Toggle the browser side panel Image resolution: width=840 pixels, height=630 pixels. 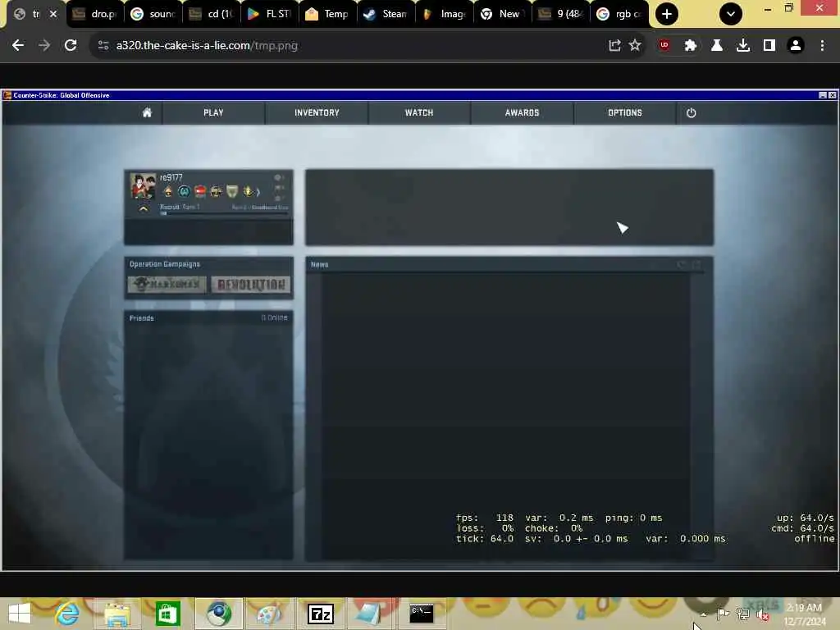[x=769, y=46]
